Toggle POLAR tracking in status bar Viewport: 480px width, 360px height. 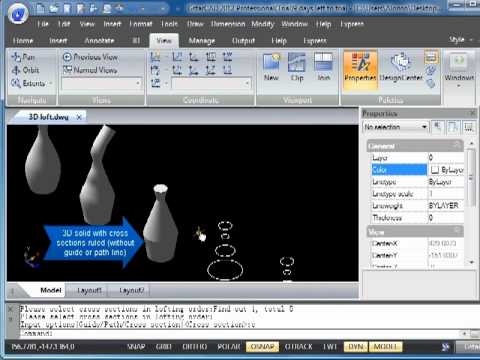pyautogui.click(x=229, y=347)
